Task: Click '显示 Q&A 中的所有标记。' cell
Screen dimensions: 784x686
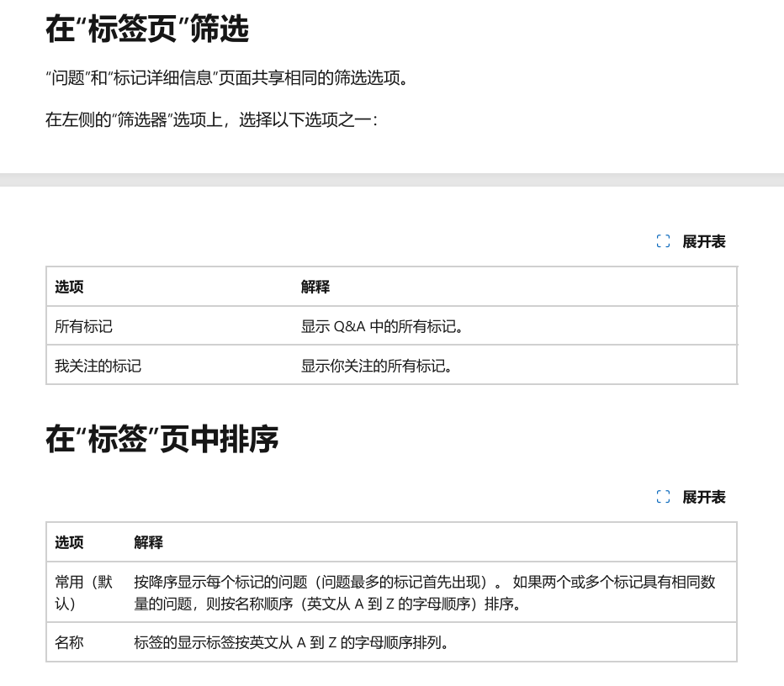Action: pyautogui.click(x=515, y=325)
